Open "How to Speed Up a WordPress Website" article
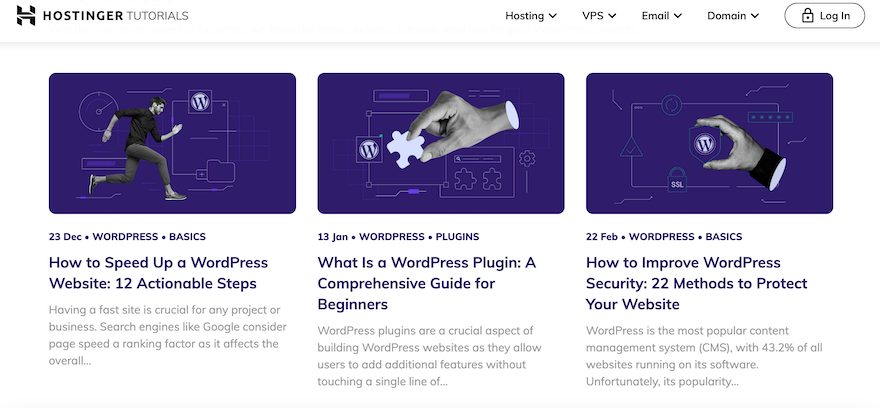 (158, 273)
